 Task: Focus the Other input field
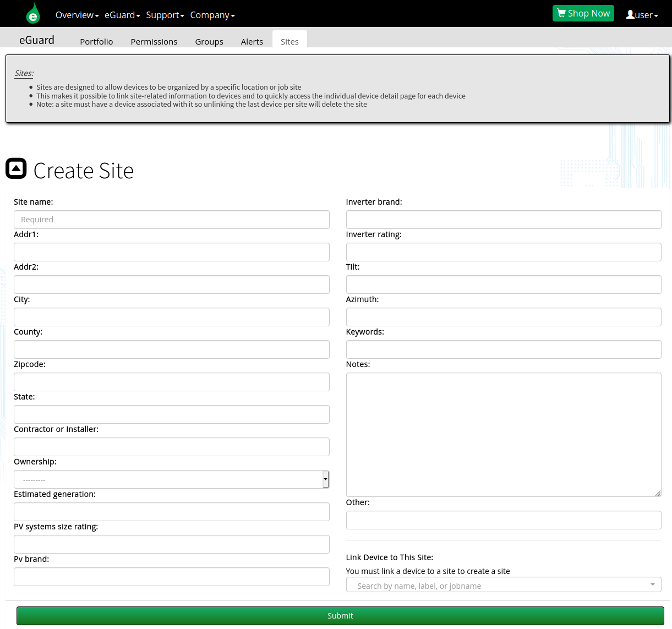[504, 520]
